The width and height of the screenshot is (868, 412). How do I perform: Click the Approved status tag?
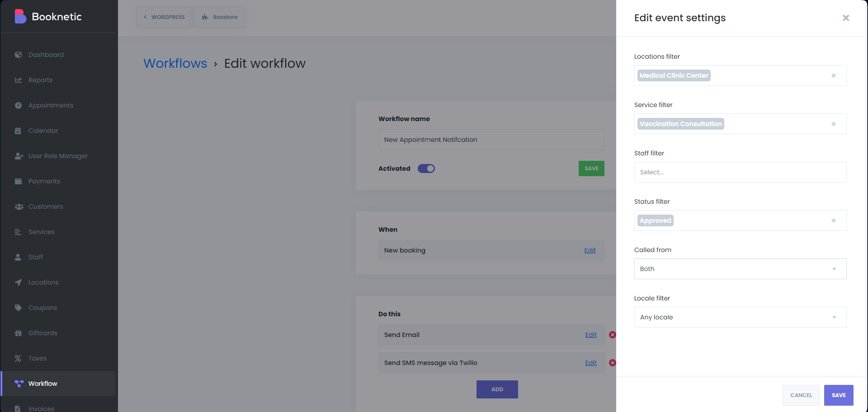(x=655, y=220)
